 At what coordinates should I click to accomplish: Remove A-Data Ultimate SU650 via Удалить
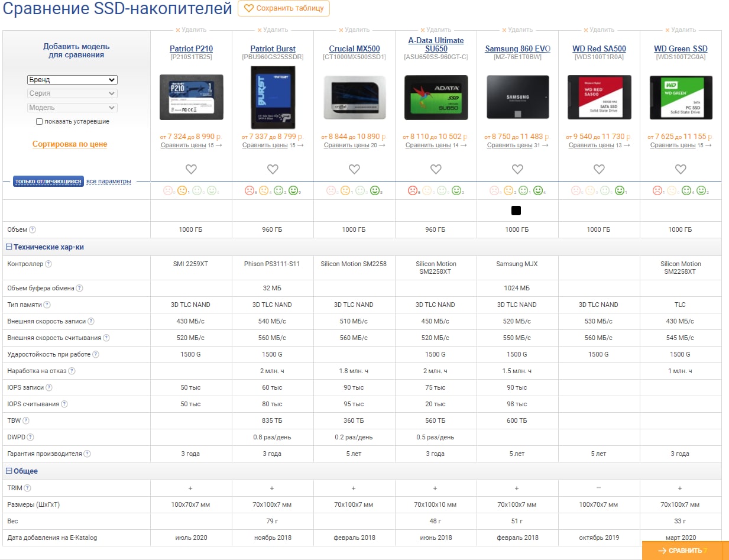436,30
